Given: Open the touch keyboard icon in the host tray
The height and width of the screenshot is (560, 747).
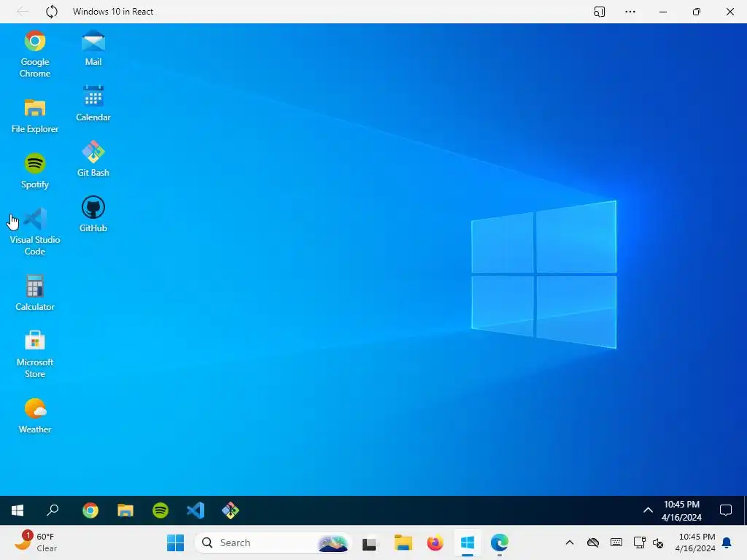Looking at the screenshot, I should point(616,542).
